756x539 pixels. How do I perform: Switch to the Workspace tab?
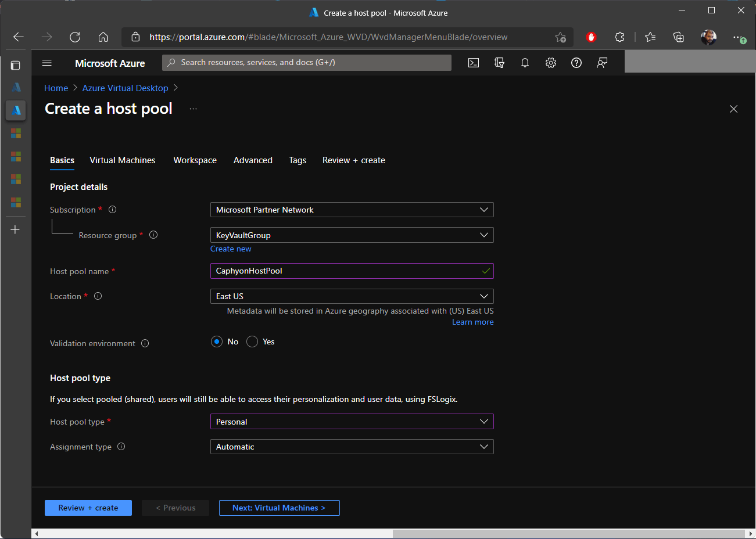click(x=195, y=160)
